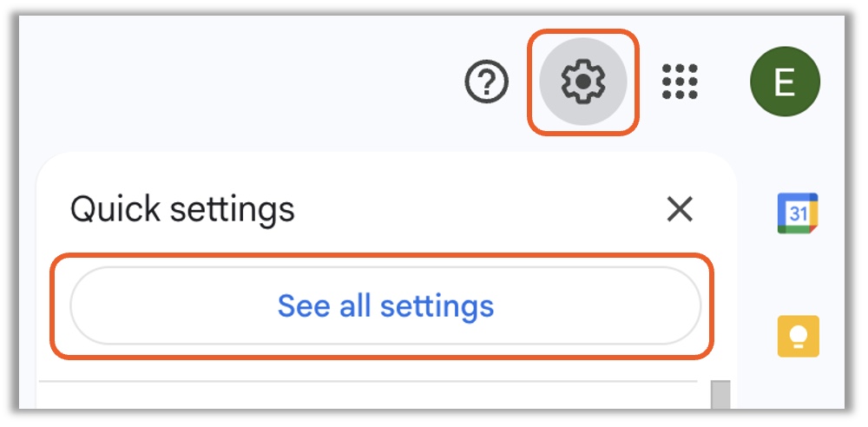The image size is (868, 427).
Task: Click the green account avatar labeled E
Action: pos(785,82)
